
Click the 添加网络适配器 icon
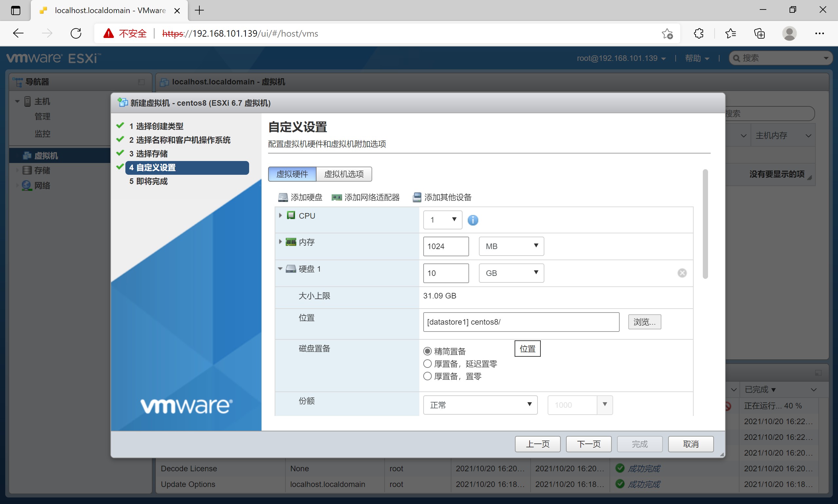[x=336, y=197]
